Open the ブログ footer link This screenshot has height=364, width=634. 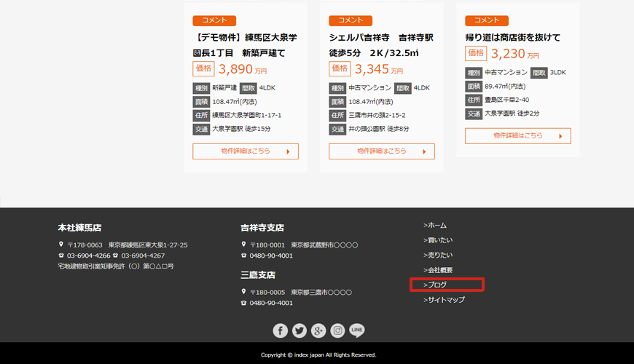click(x=436, y=285)
